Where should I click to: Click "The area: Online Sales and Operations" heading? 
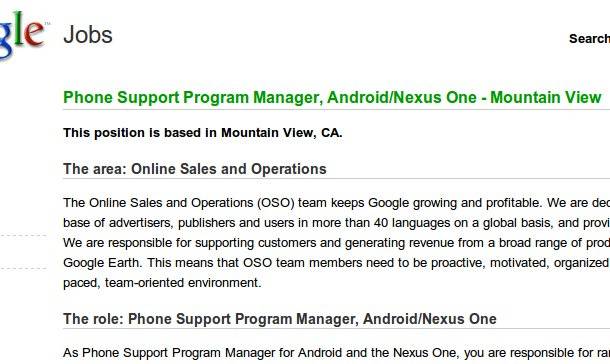(x=195, y=169)
